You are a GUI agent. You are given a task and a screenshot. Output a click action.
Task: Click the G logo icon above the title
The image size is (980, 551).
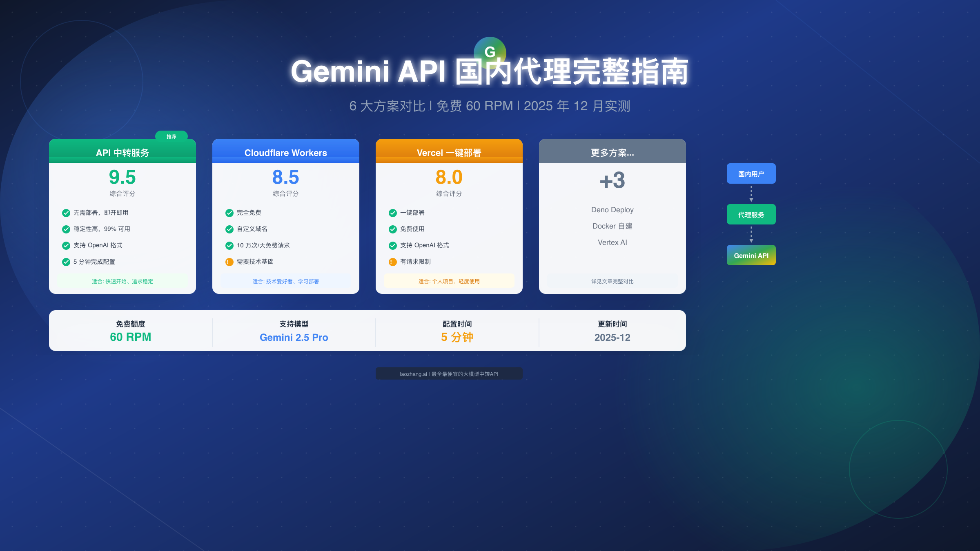(x=490, y=52)
